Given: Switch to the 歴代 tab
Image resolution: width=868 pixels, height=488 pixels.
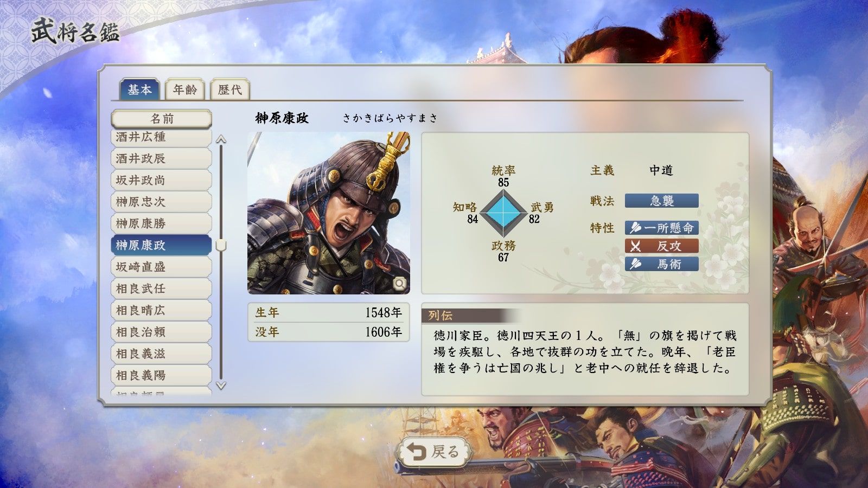Looking at the screenshot, I should tap(230, 89).
